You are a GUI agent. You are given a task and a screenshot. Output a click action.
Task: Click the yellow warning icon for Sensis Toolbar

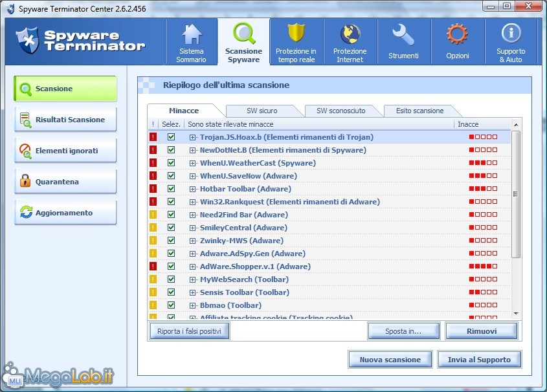coord(153,292)
